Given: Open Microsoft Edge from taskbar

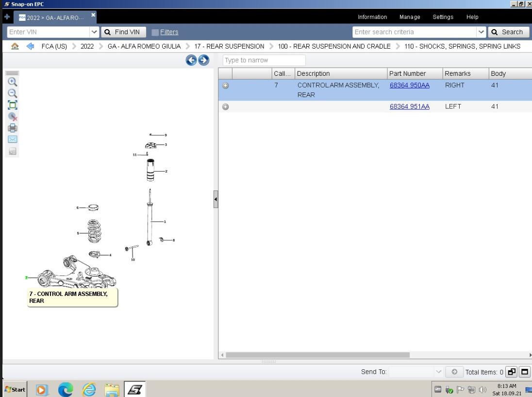Looking at the screenshot, I should click(66, 390).
